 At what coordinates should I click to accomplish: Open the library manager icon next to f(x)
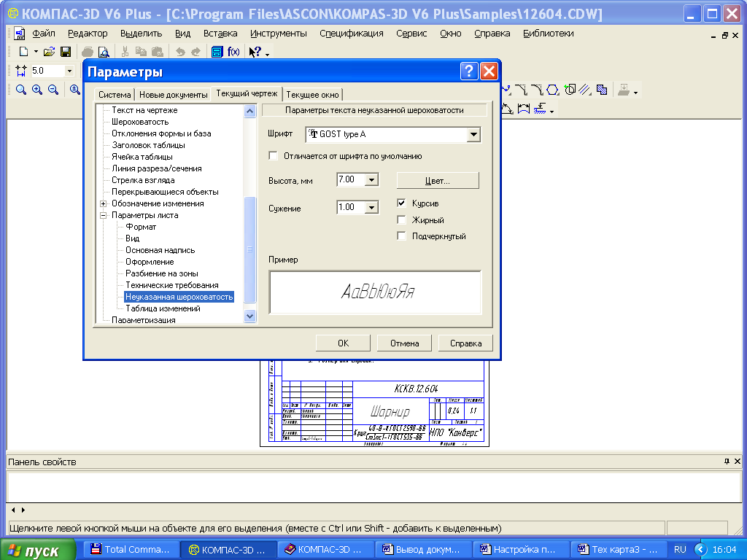click(x=217, y=52)
